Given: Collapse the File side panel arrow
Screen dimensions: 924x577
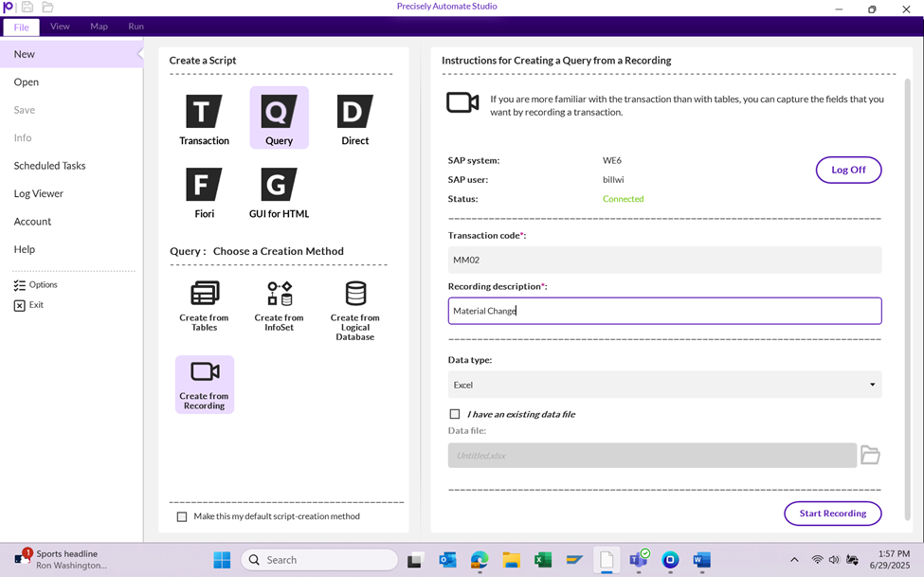Looking at the screenshot, I should [x=140, y=54].
